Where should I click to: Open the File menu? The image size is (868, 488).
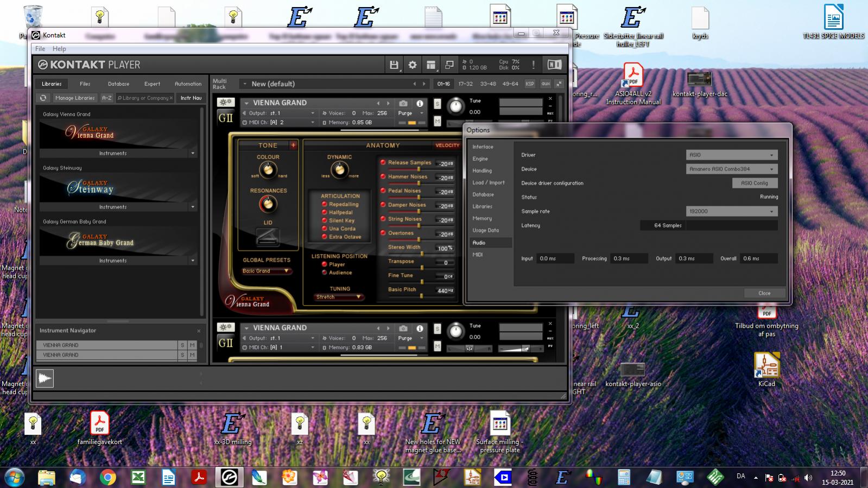pyautogui.click(x=40, y=49)
